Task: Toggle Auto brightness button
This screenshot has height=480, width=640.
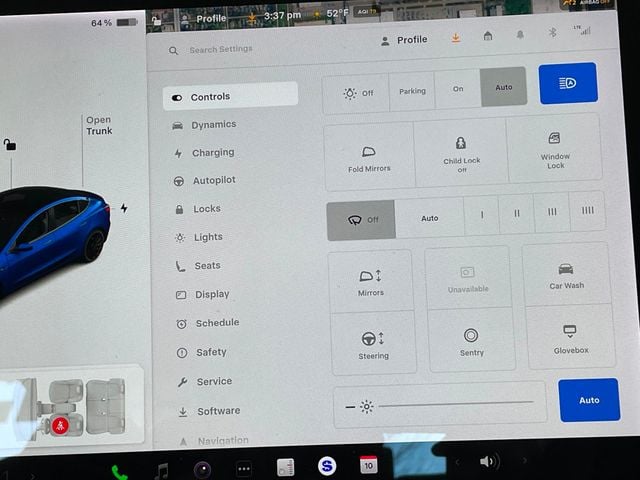Action: [x=589, y=400]
